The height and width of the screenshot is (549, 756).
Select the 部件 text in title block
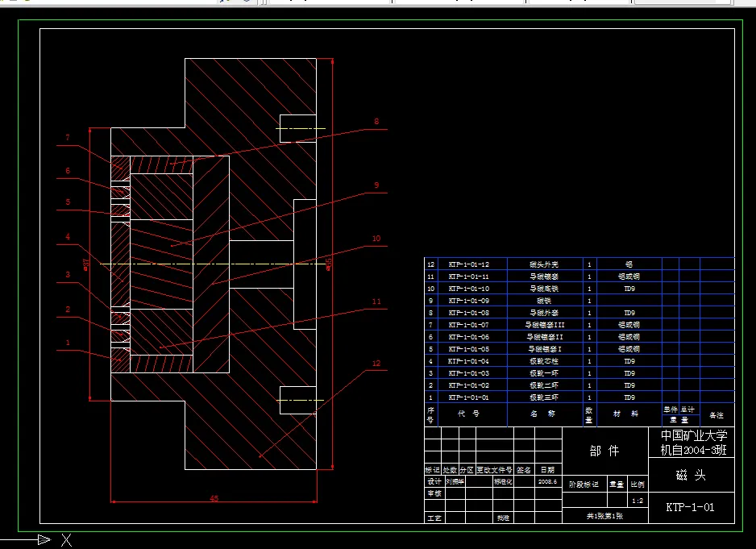click(x=604, y=451)
